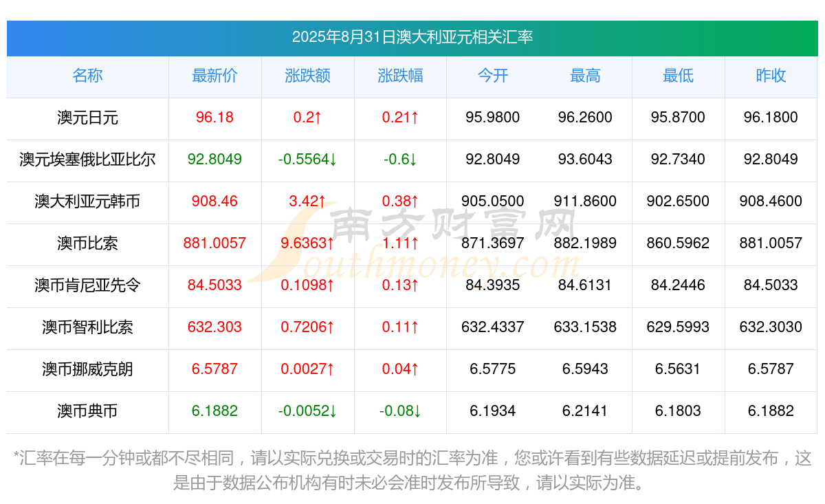Image resolution: width=825 pixels, height=504 pixels.
Task: Select the 澳元日元 row name
Action: pyautogui.click(x=87, y=118)
